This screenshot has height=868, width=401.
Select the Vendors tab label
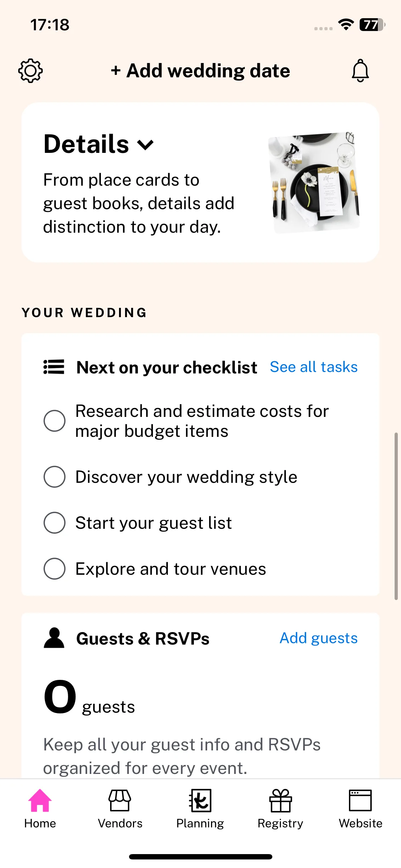tap(120, 823)
